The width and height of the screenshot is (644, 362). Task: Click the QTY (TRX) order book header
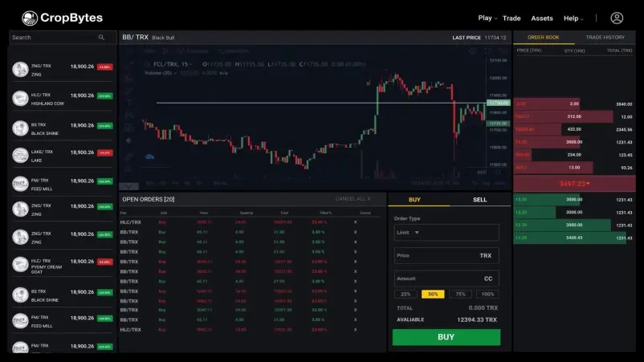click(574, 51)
